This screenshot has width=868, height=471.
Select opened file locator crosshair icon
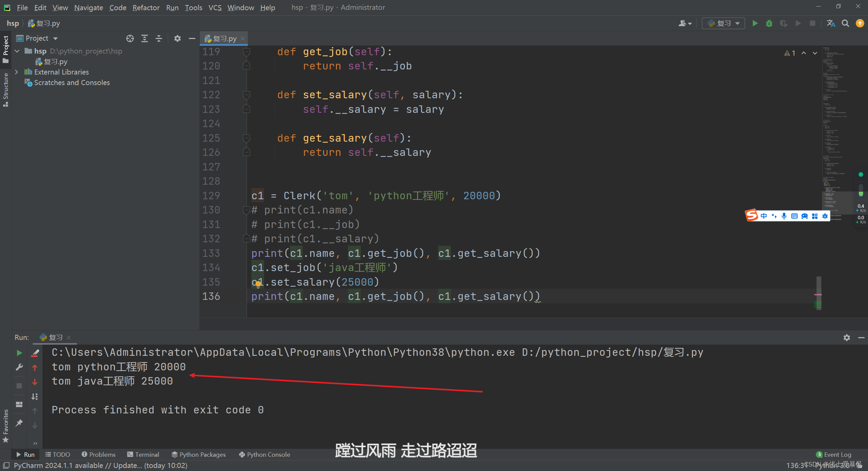(130, 39)
